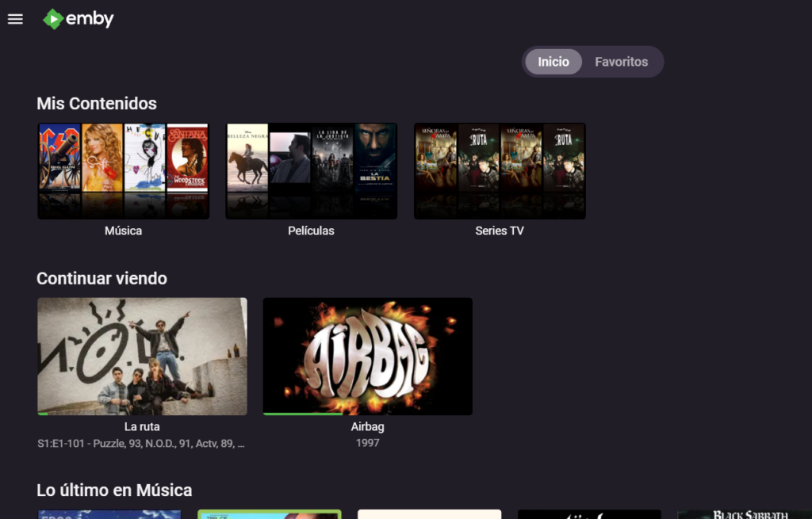Open the Series TV library thumbnail

point(500,170)
